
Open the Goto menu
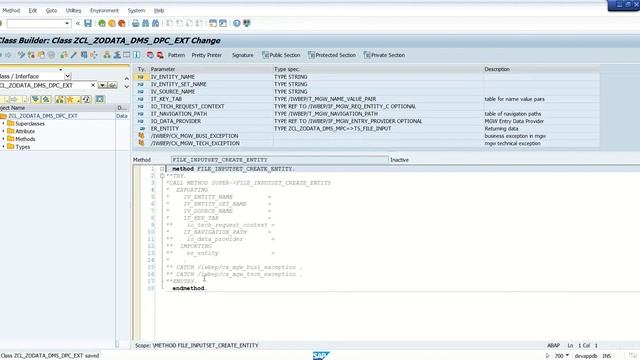pyautogui.click(x=51, y=10)
